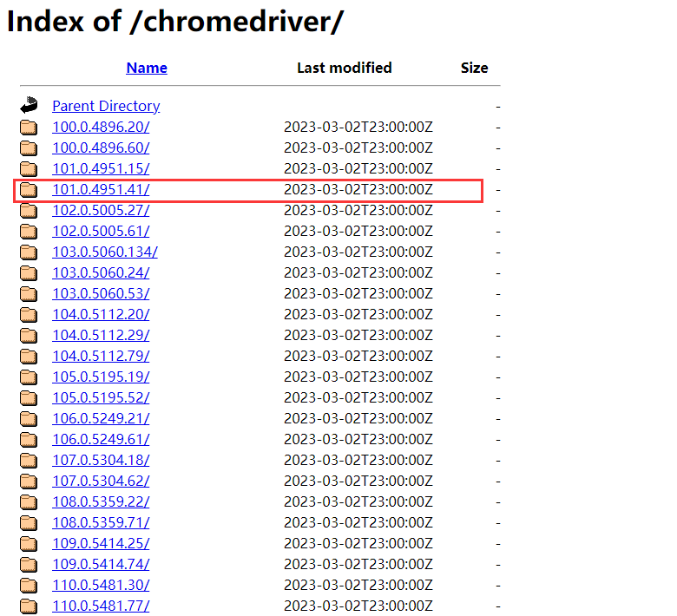
Task: Select the timestamp in the 101.0.4951.41/ row
Action: (x=358, y=189)
